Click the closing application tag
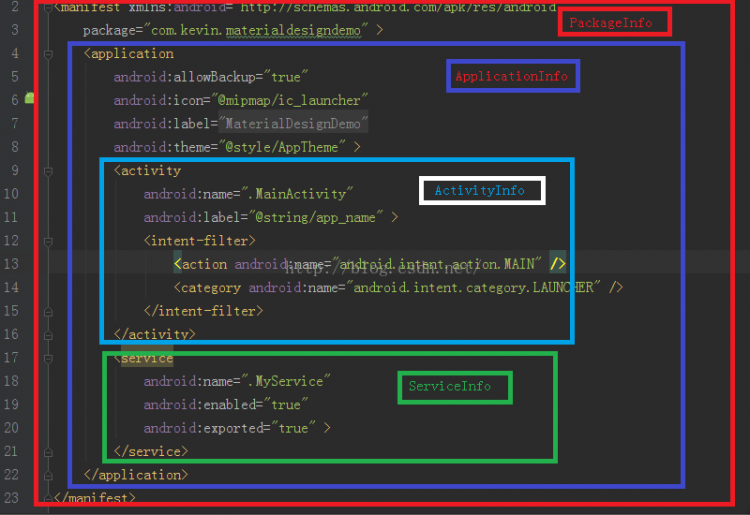Image resolution: width=750 pixels, height=515 pixels. [136, 475]
